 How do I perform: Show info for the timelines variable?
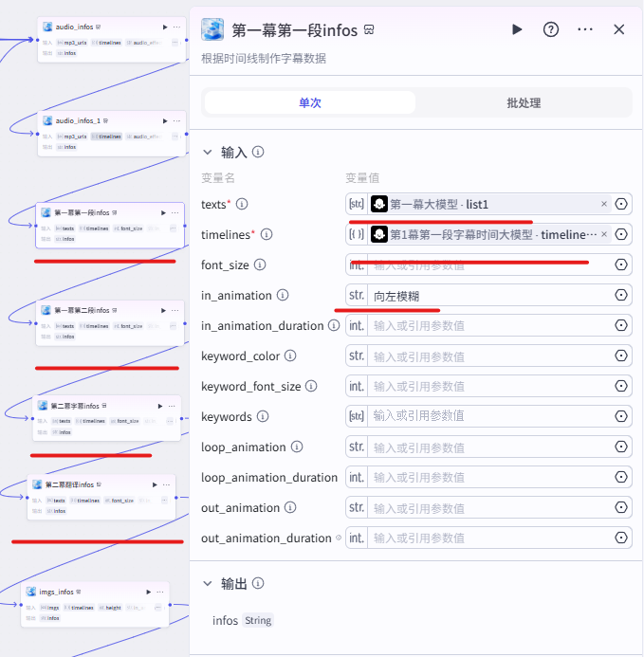click(267, 234)
